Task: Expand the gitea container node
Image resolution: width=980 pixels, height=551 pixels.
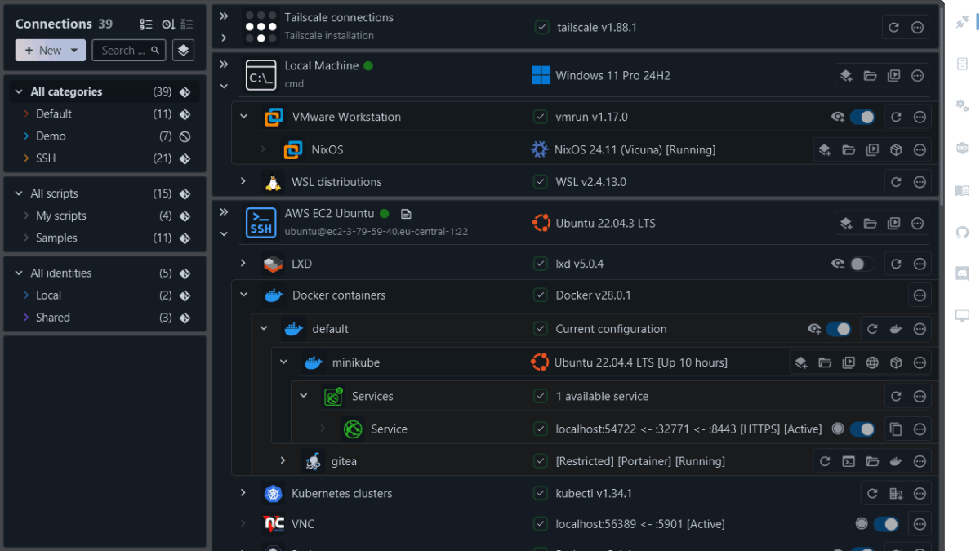Action: coord(283,461)
